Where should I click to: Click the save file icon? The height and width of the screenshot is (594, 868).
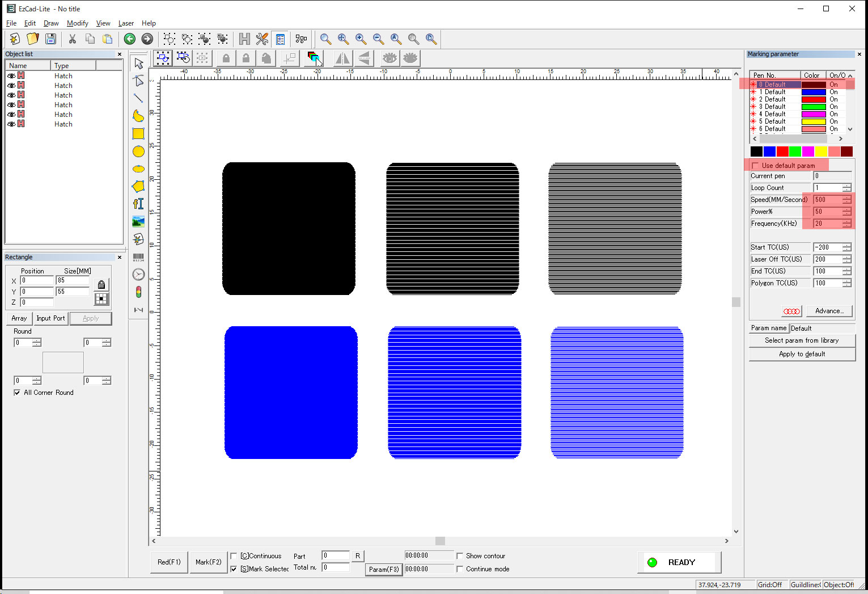(50, 39)
